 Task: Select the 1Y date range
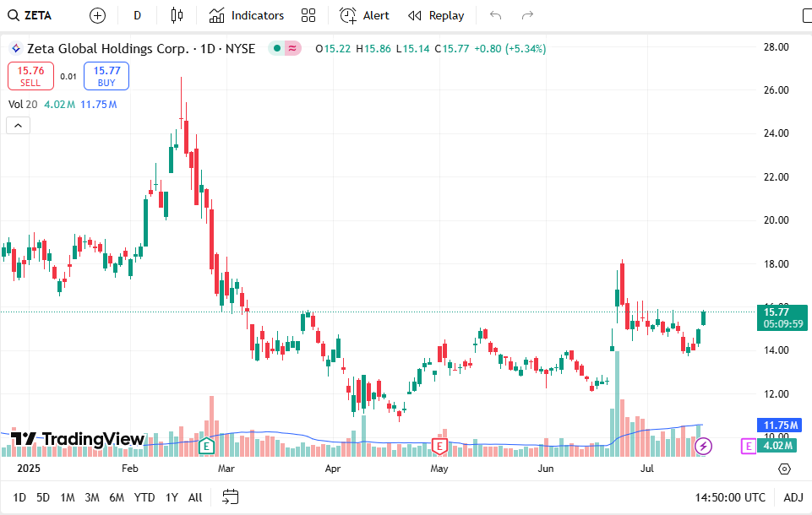coord(172,497)
